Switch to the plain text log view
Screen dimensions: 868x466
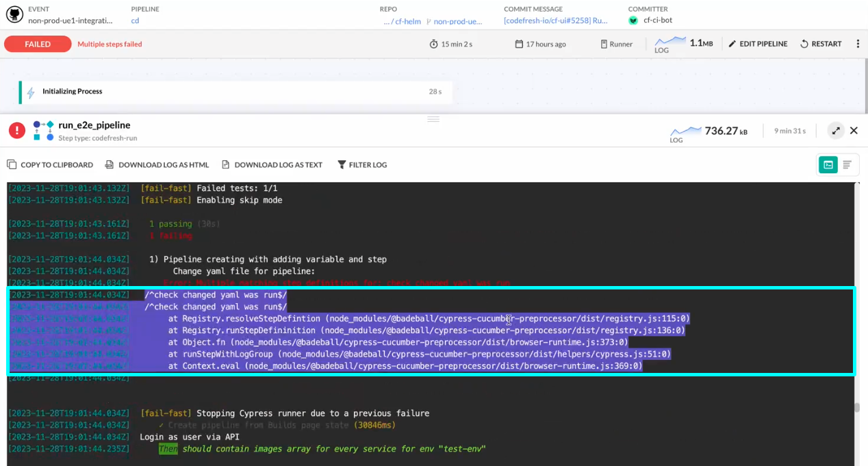pos(847,165)
